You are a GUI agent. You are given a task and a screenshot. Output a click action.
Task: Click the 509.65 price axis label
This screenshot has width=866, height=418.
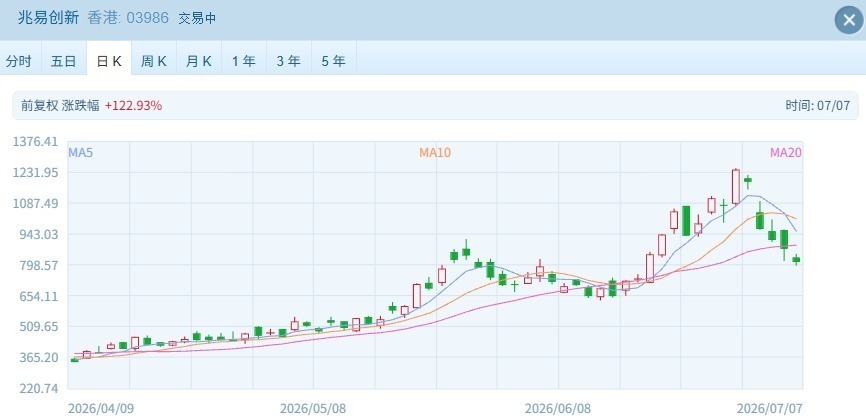pos(38,326)
